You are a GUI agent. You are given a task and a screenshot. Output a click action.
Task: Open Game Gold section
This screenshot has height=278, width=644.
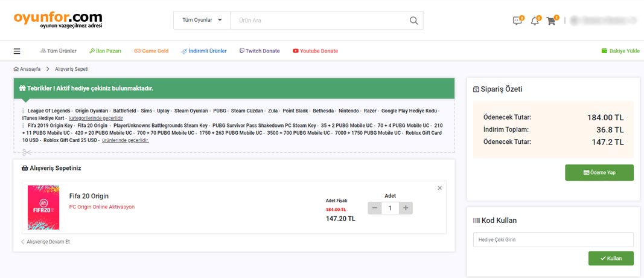(x=151, y=51)
